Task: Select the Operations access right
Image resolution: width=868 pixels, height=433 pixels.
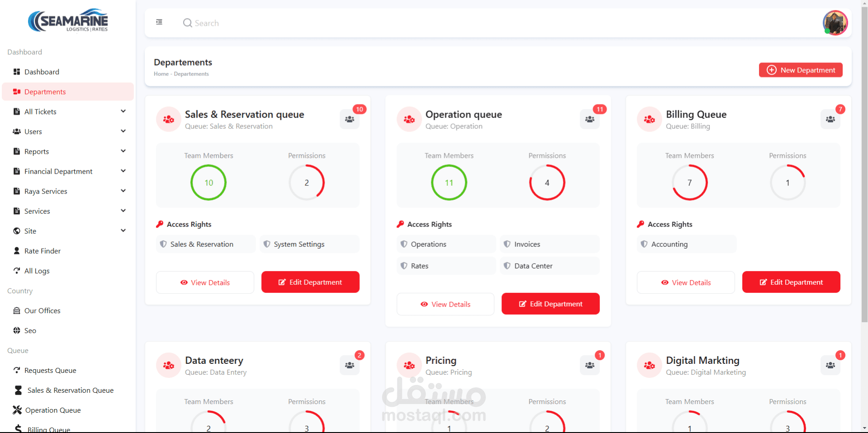Action: (x=446, y=244)
